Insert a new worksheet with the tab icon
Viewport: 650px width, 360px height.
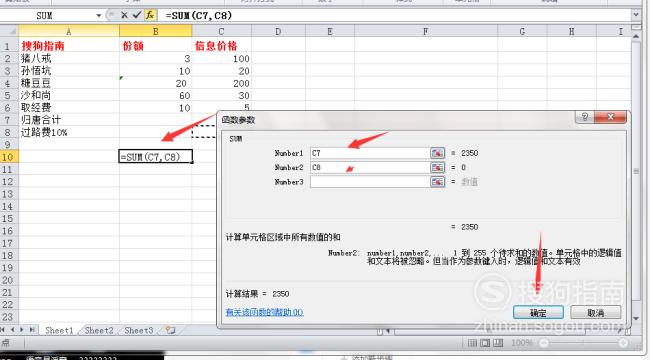pos(170,331)
